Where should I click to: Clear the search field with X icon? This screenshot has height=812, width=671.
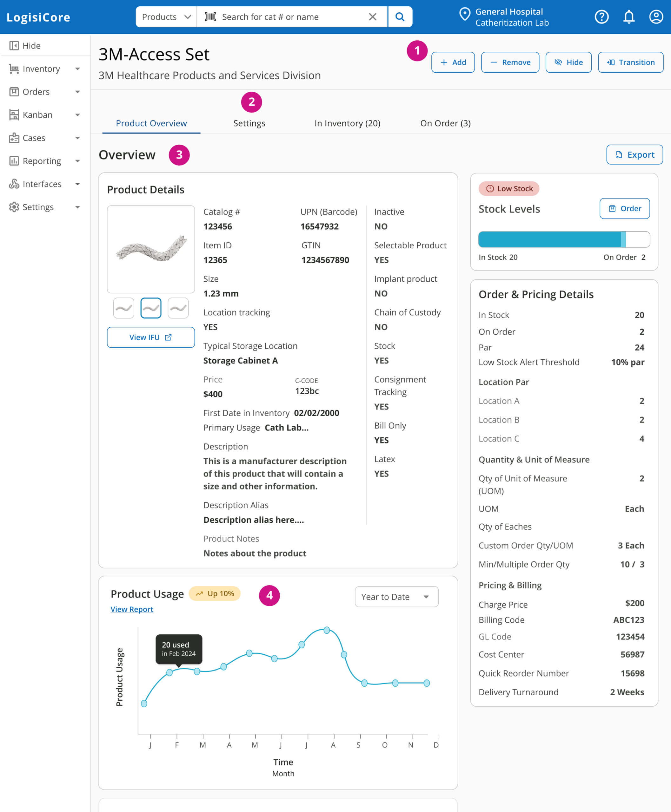[372, 16]
